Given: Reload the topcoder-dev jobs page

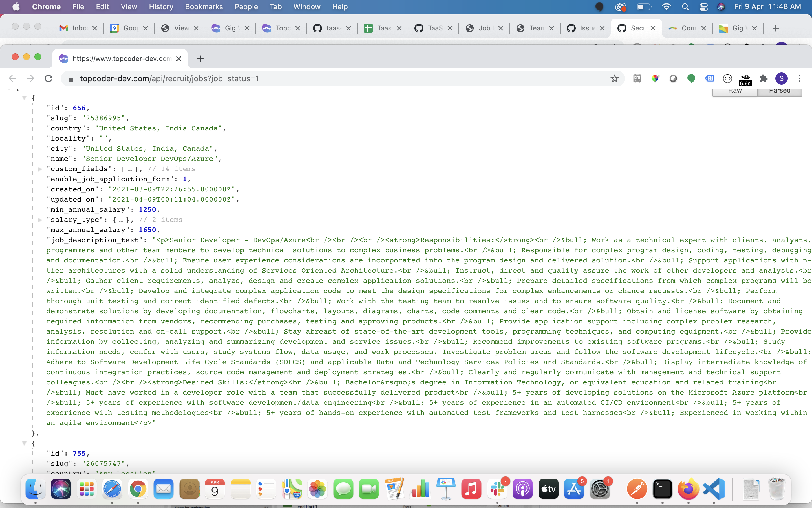Looking at the screenshot, I should click(49, 78).
